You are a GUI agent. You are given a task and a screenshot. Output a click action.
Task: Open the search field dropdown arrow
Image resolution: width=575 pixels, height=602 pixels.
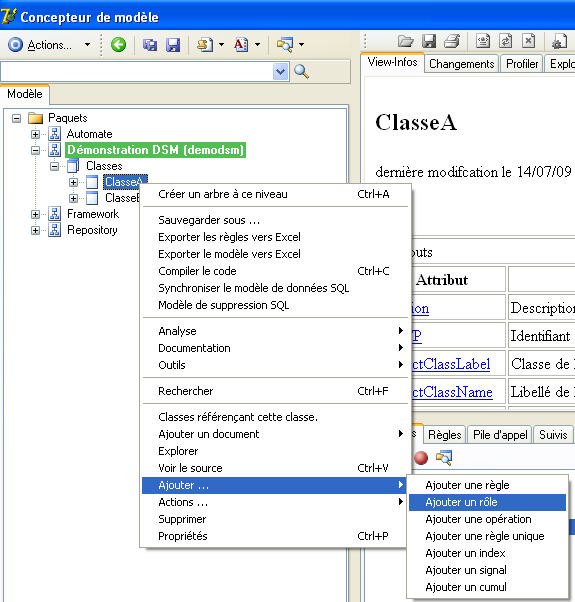click(x=281, y=72)
